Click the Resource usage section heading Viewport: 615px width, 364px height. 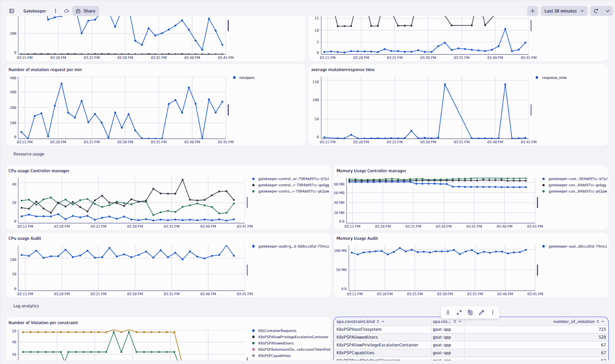pos(29,154)
